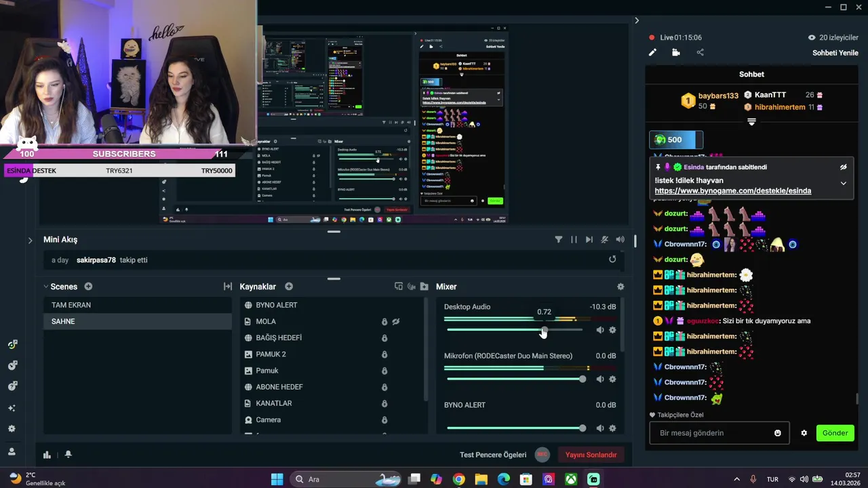Open baybars133 on the gift leaderboard
Screen dimensions: 868x488
(718, 96)
